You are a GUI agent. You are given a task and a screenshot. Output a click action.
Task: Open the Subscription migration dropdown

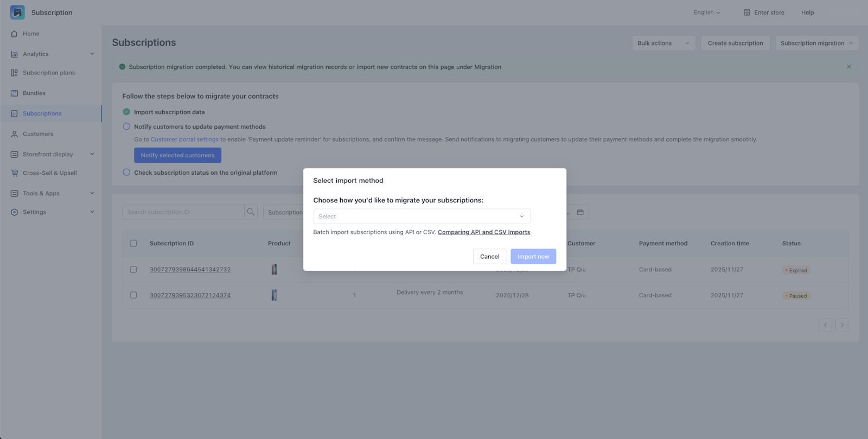click(x=816, y=43)
